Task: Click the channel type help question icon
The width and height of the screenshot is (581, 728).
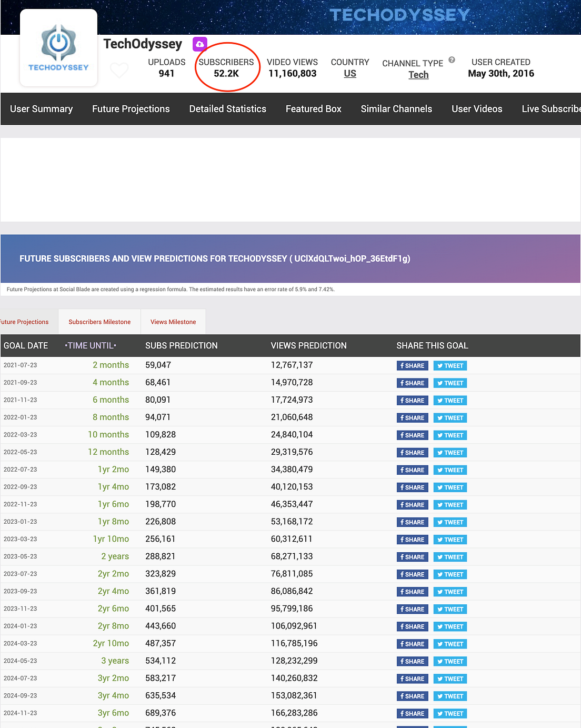Action: pyautogui.click(x=452, y=60)
